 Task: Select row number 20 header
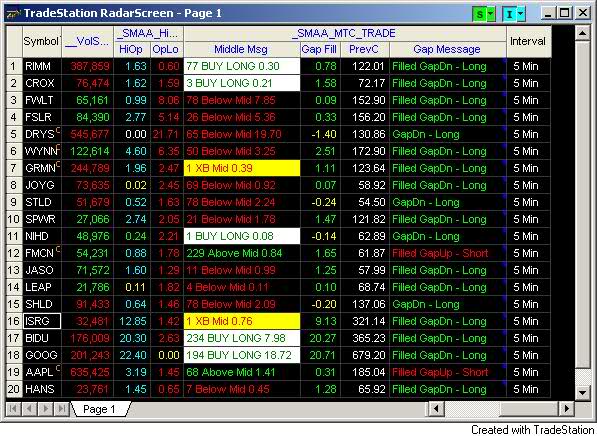coord(14,390)
